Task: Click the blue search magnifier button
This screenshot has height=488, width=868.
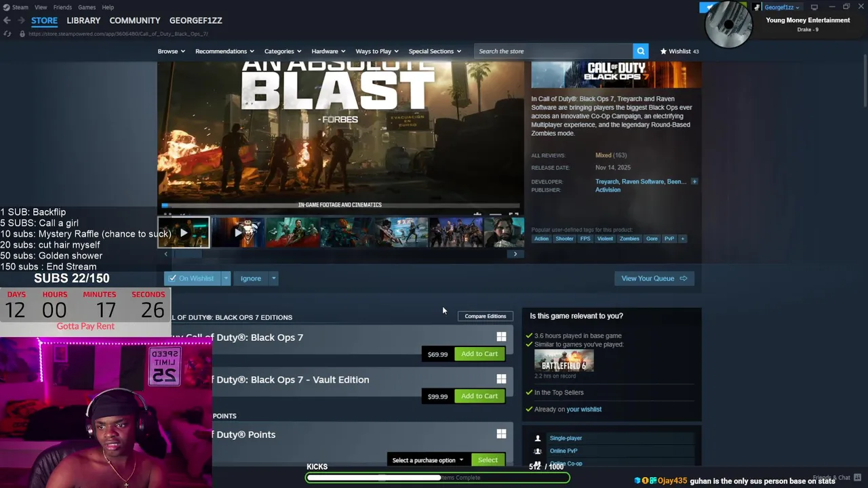Action: click(x=641, y=51)
